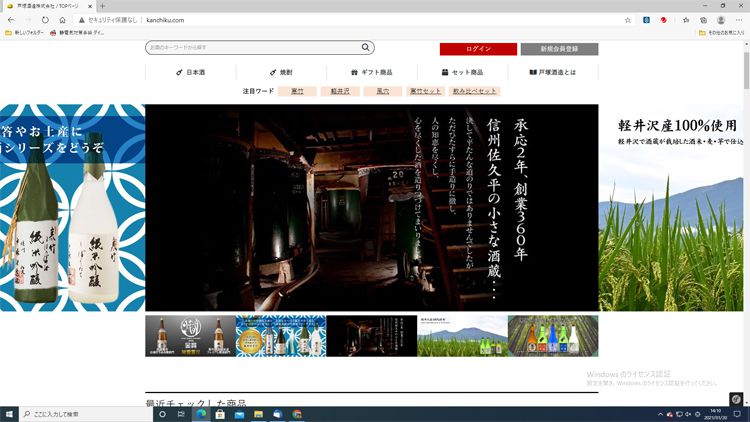750x422 pixels.
Task: Open the second bookmark in favorites bar
Action: (x=77, y=33)
